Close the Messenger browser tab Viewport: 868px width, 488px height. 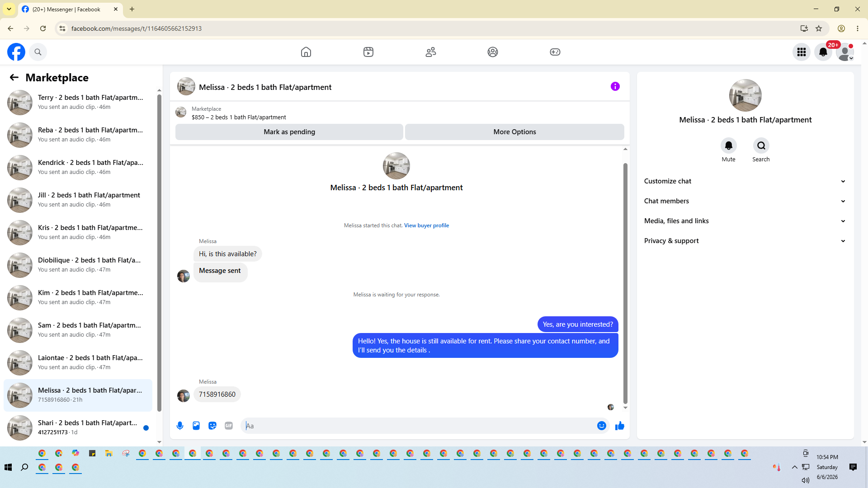click(x=116, y=9)
